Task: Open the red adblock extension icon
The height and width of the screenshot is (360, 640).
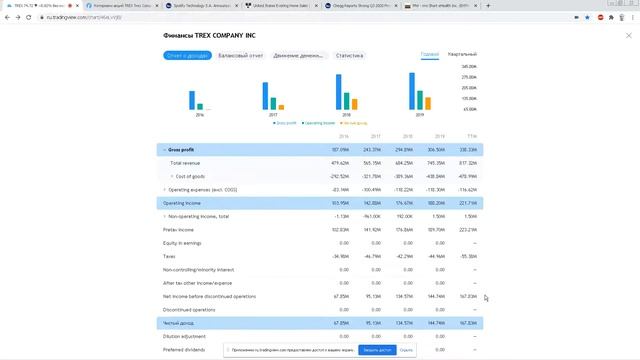Action: 600,18
